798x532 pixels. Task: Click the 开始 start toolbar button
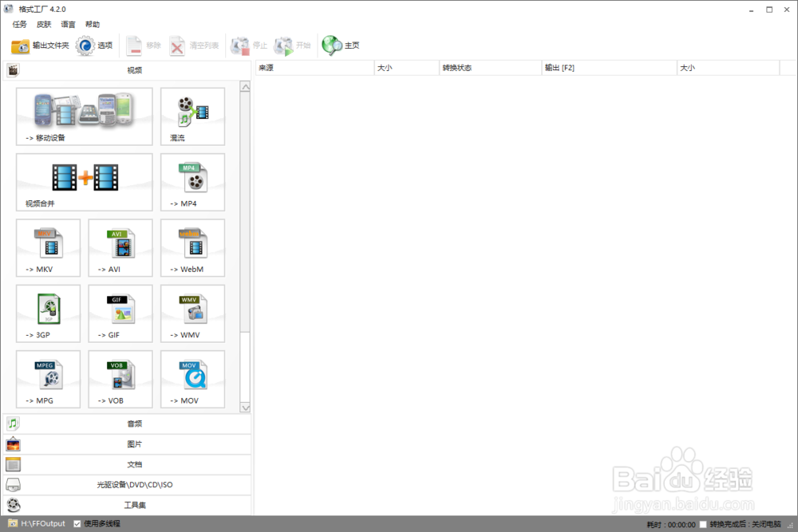[x=292, y=45]
